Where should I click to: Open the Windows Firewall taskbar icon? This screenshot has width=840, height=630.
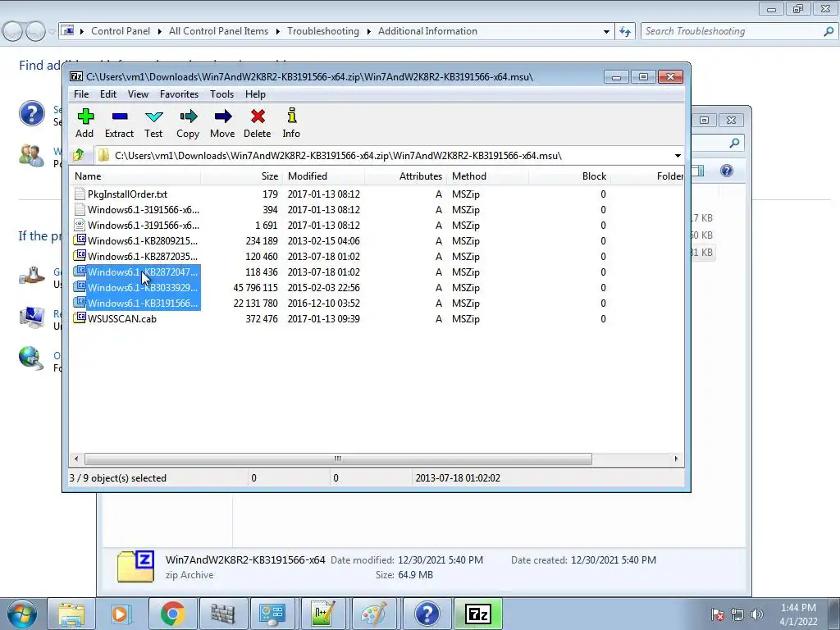tap(223, 614)
